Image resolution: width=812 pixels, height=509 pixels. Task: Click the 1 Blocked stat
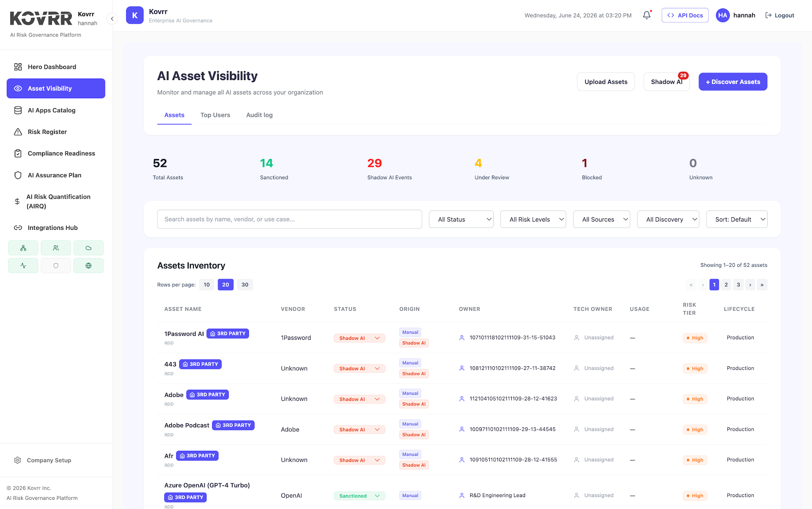click(592, 168)
